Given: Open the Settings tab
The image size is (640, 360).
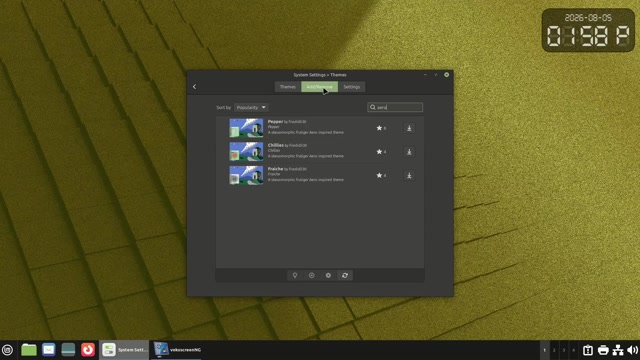Looking at the screenshot, I should point(351,87).
